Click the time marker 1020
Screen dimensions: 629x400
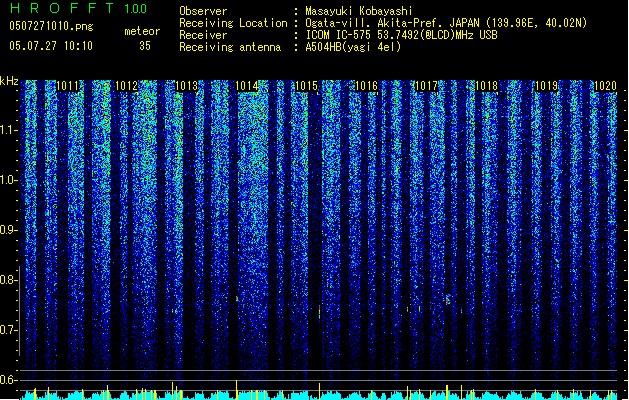click(605, 86)
